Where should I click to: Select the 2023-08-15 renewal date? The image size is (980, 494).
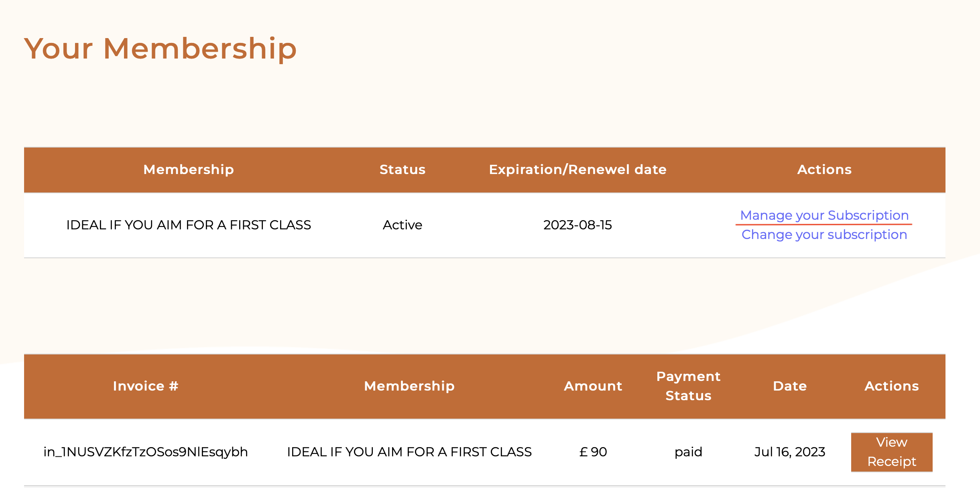pos(577,225)
